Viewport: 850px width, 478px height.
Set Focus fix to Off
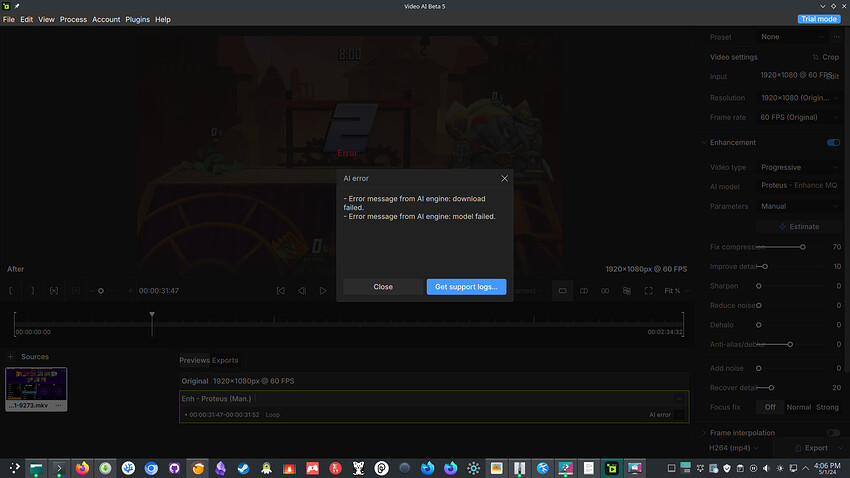pos(770,408)
